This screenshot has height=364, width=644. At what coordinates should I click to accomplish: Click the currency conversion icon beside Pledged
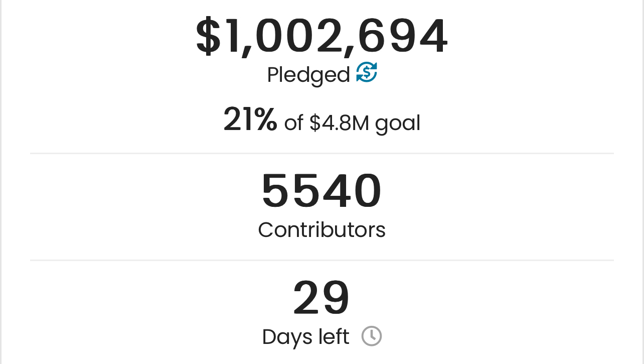pos(367,73)
